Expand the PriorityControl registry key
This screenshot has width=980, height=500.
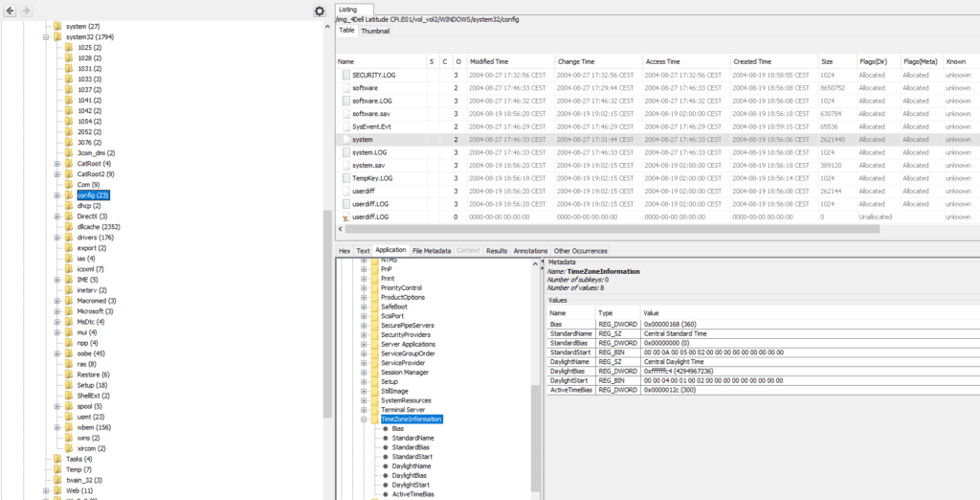click(364, 288)
